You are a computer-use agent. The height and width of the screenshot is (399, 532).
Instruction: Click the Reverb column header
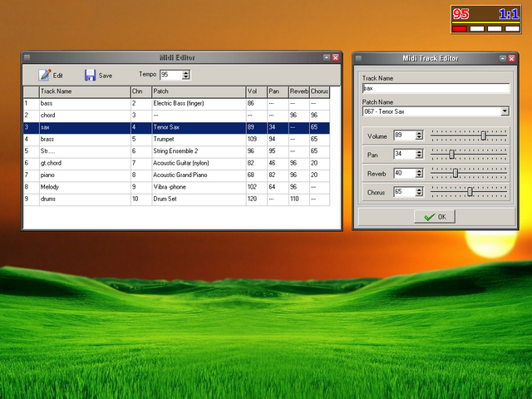point(299,91)
